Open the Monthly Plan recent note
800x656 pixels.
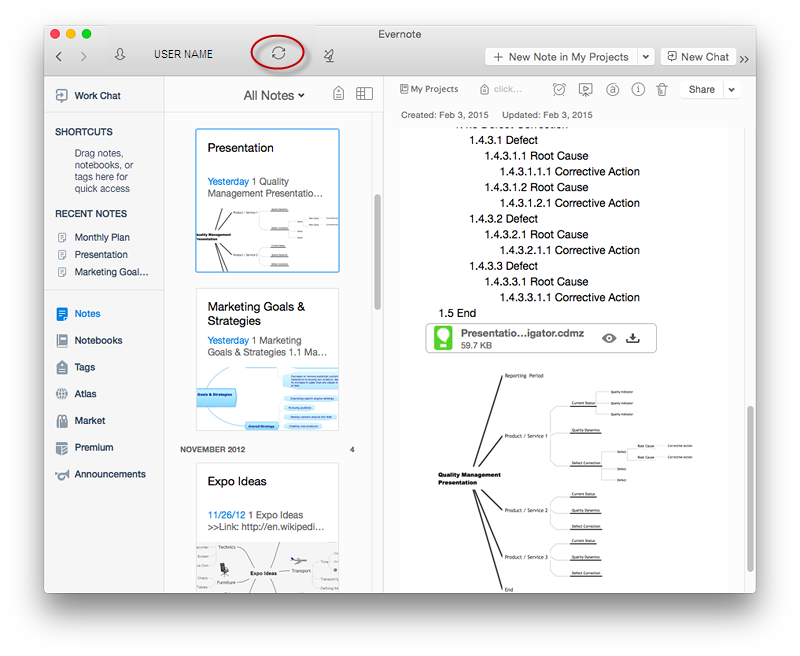[x=102, y=237]
